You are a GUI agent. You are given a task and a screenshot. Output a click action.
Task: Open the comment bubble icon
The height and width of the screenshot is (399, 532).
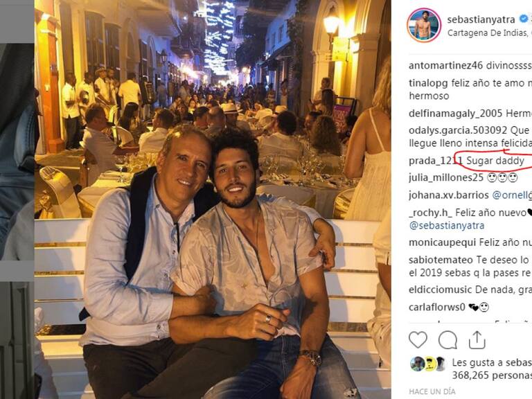447,340
